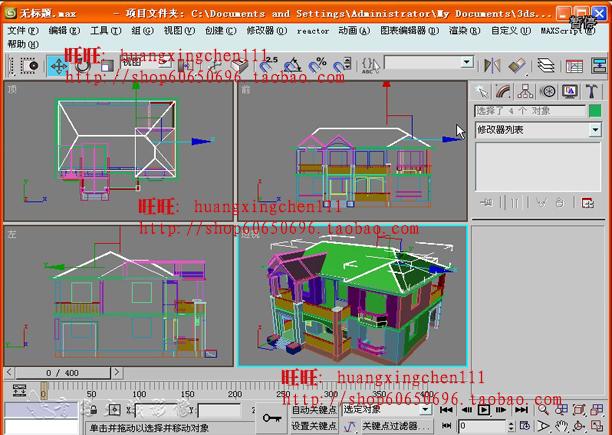The height and width of the screenshot is (435, 612).
Task: Step to next frame
Action: 502,410
